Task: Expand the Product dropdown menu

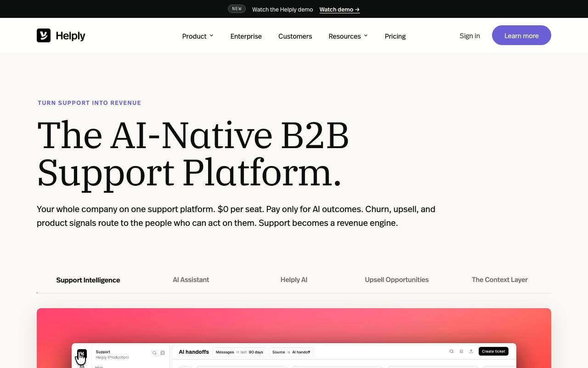Action: tap(198, 36)
